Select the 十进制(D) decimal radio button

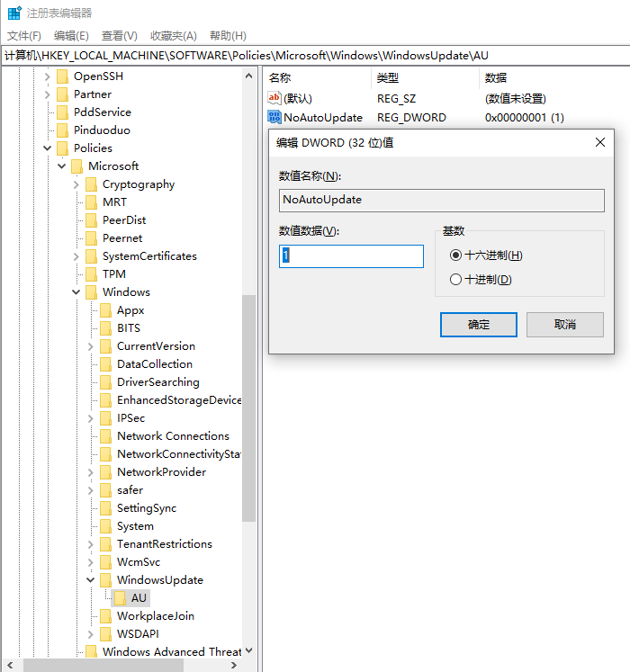pyautogui.click(x=455, y=280)
